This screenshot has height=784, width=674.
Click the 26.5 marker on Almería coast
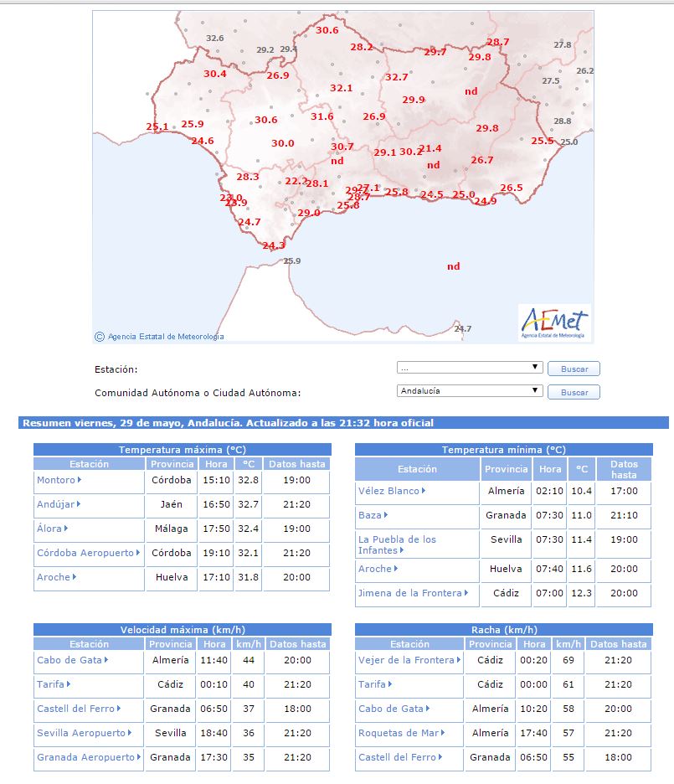512,188
